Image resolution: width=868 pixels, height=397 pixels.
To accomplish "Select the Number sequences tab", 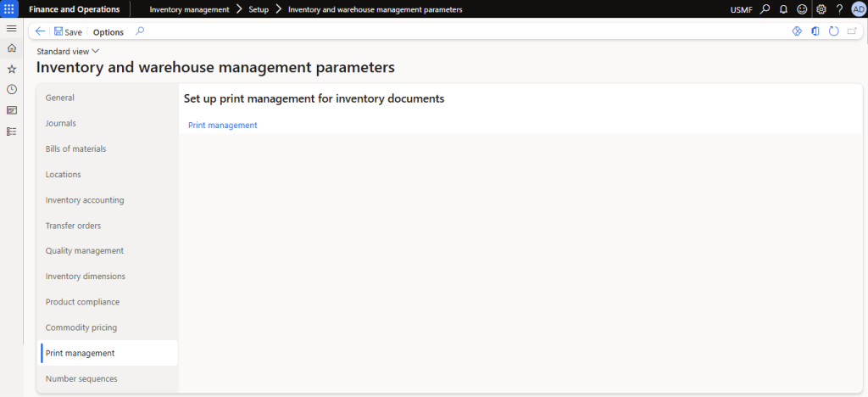I will click(x=81, y=378).
